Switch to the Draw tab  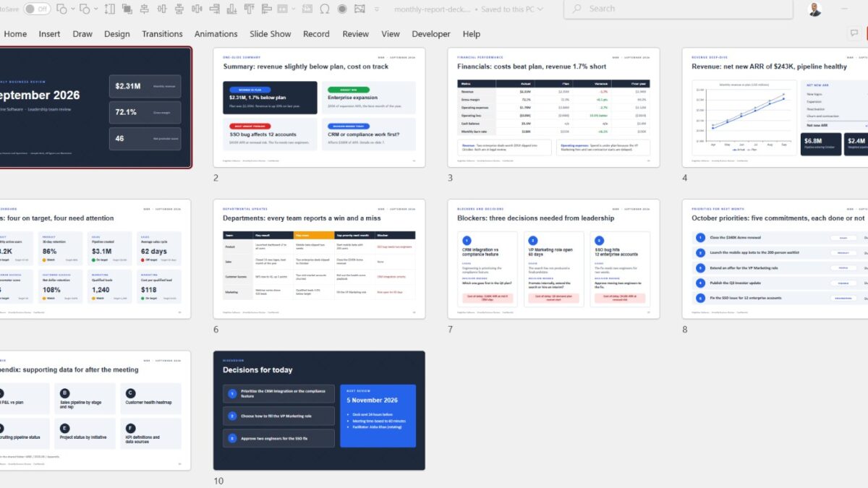pos(82,34)
